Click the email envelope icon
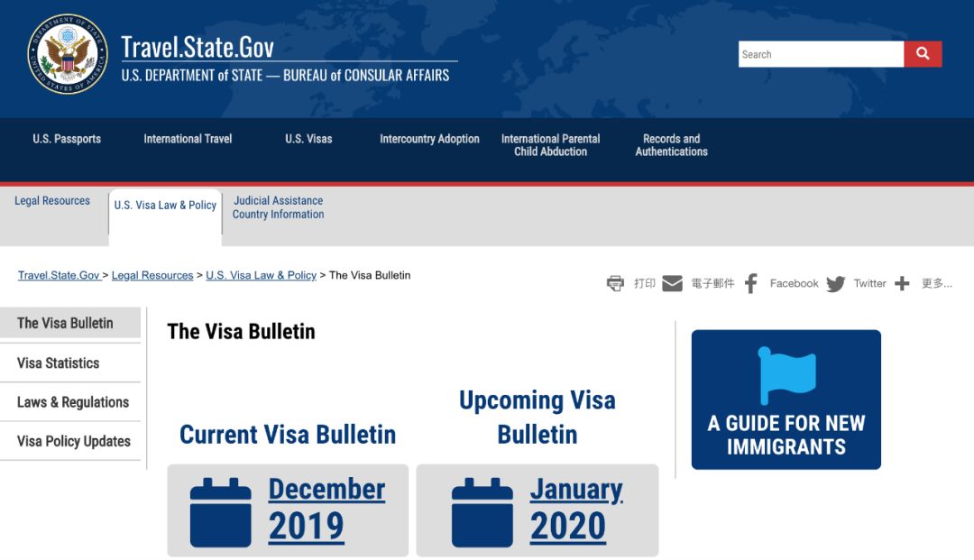Image resolution: width=974 pixels, height=560 pixels. tap(672, 283)
